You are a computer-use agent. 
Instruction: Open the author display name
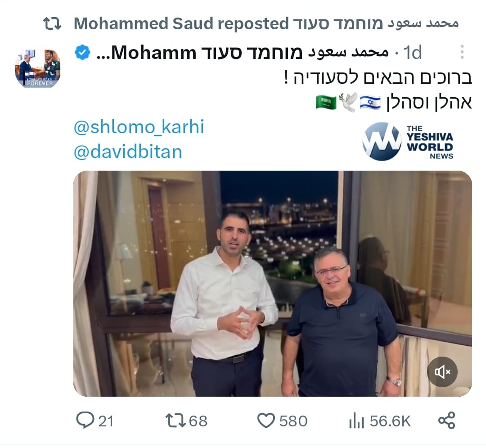coord(243,53)
